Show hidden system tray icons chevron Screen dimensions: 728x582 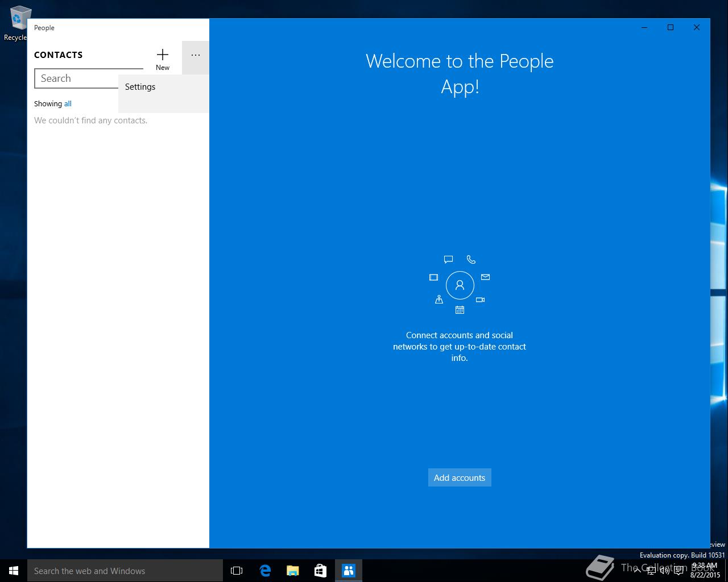[x=638, y=571]
